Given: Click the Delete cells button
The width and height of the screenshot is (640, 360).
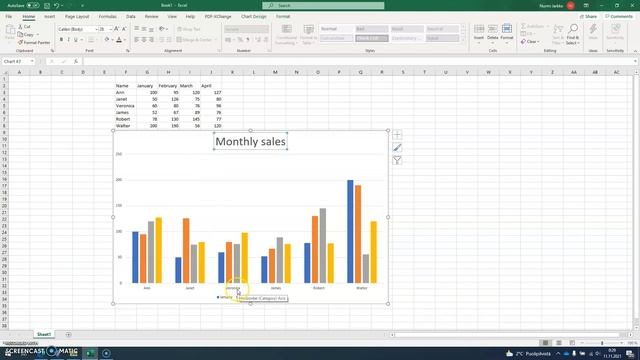Looking at the screenshot, I should (x=493, y=33).
